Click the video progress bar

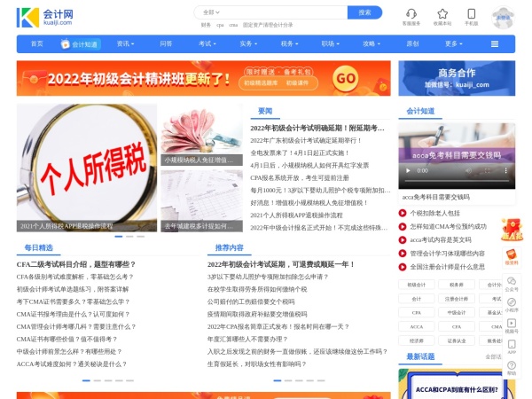(454, 182)
